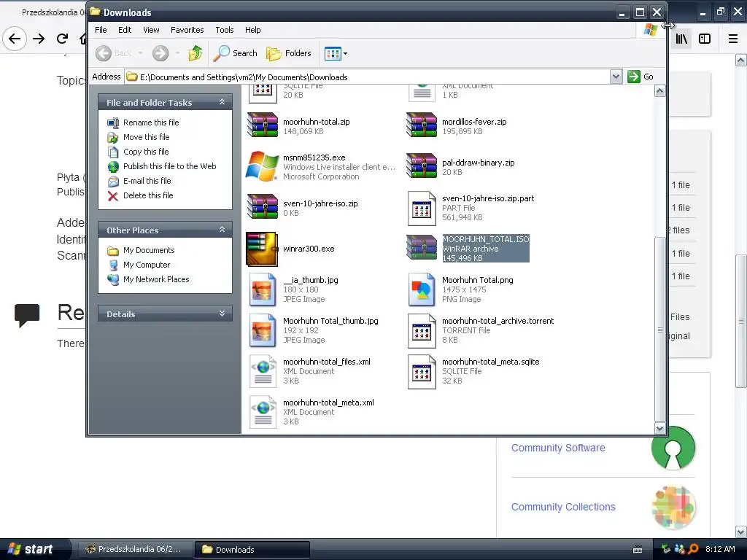Open the Views dropdown button
Image resolution: width=747 pixels, height=560 pixels.
(x=336, y=53)
